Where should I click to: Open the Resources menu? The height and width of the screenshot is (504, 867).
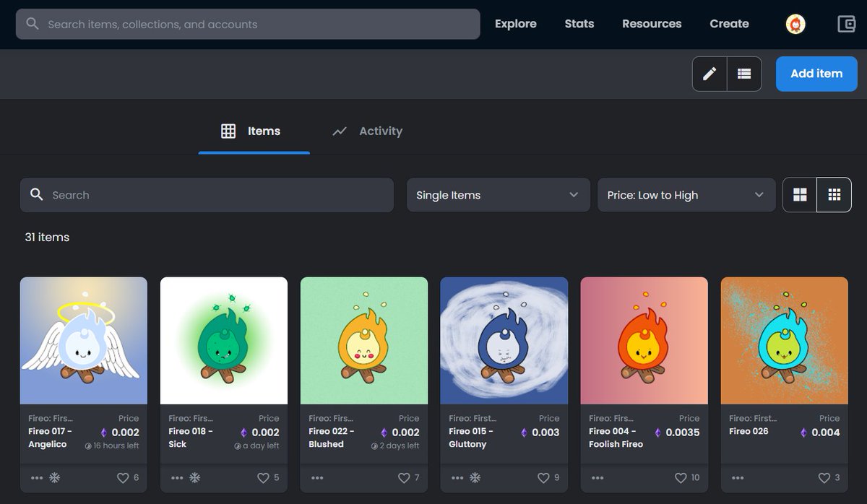[x=652, y=24]
